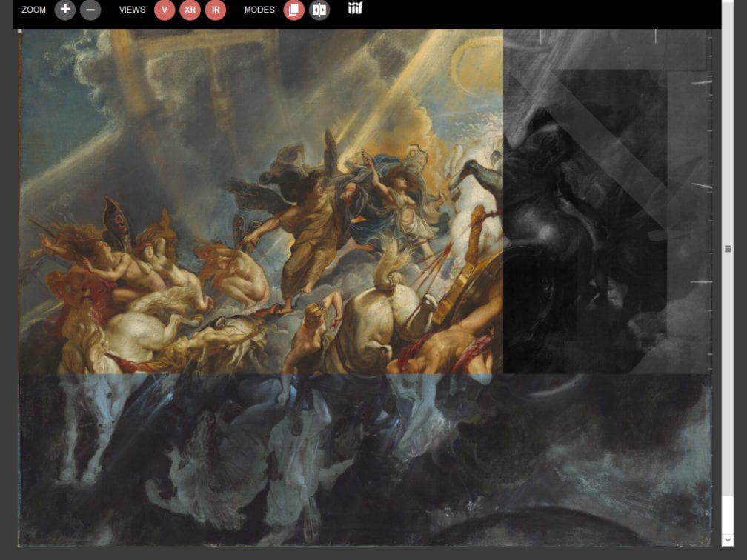Zoom in with the plus button

65,10
